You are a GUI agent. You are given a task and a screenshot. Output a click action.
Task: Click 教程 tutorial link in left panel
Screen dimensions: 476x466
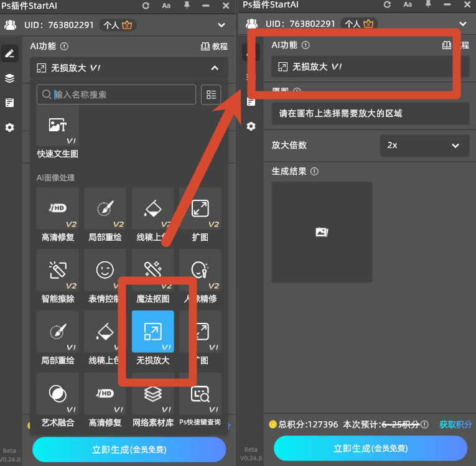pyautogui.click(x=214, y=46)
